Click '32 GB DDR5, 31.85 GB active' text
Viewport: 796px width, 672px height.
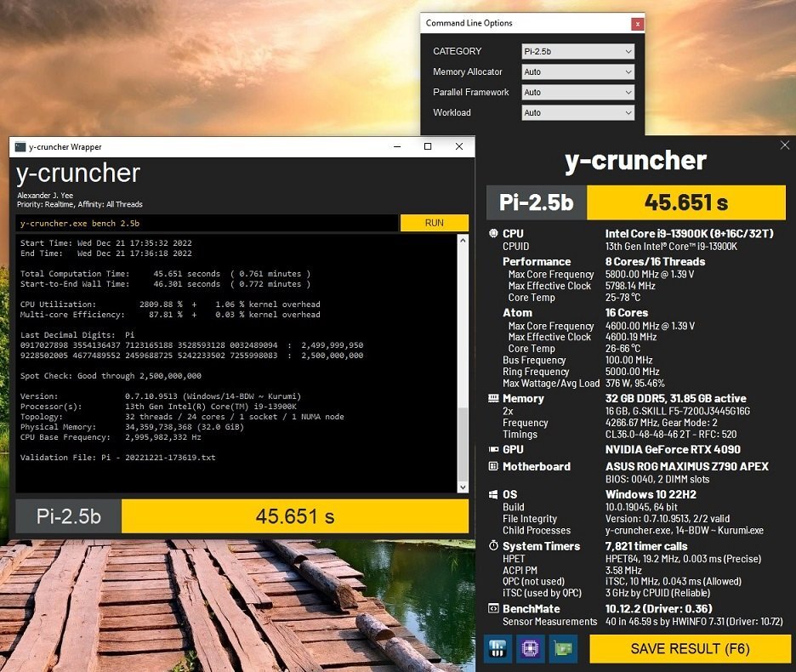coord(676,398)
